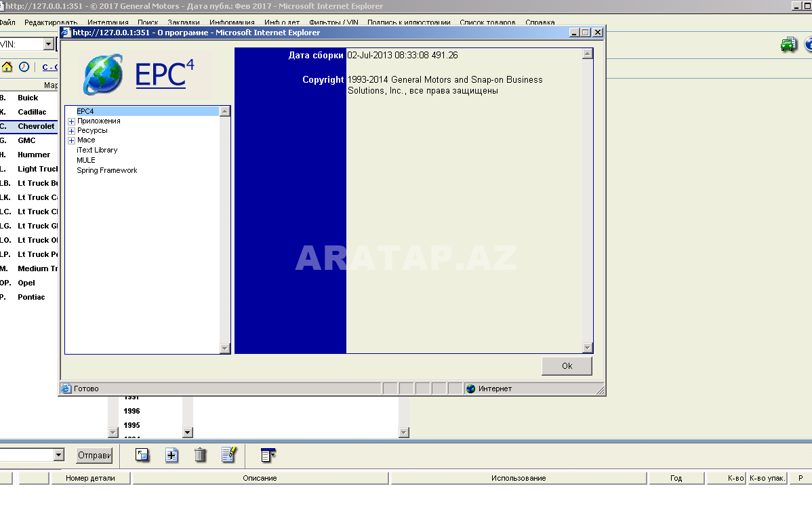This screenshot has width=812, height=518.
Task: Open the Поиск menu
Action: tap(148, 22)
